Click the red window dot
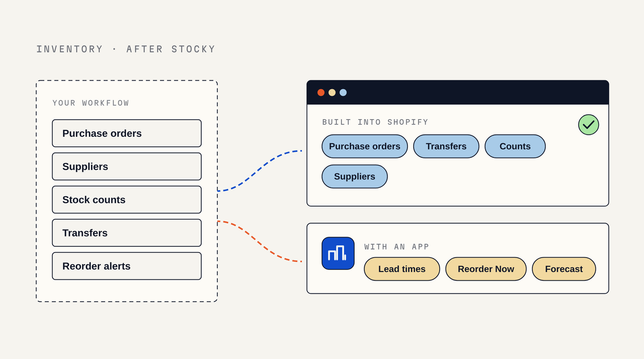This screenshot has height=359, width=644. (321, 92)
